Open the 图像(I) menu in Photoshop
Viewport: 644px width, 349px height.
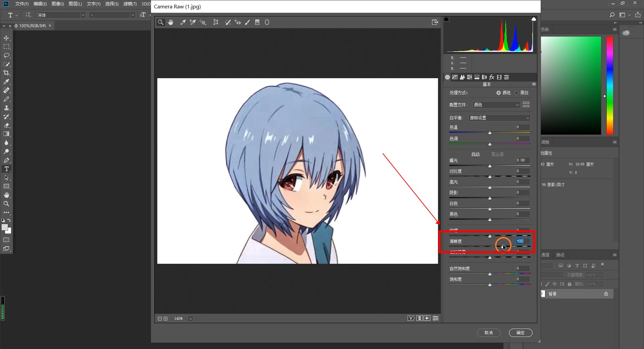pyautogui.click(x=58, y=4)
